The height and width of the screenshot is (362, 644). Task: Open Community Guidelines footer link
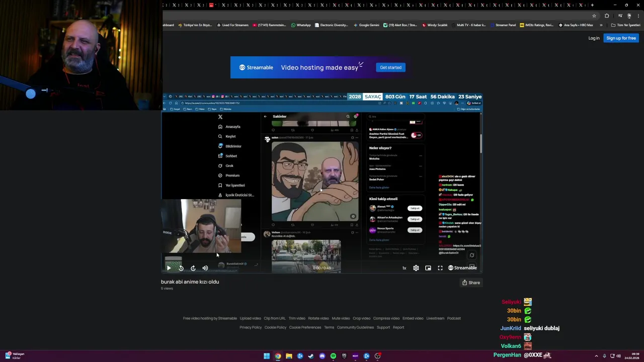355,327
